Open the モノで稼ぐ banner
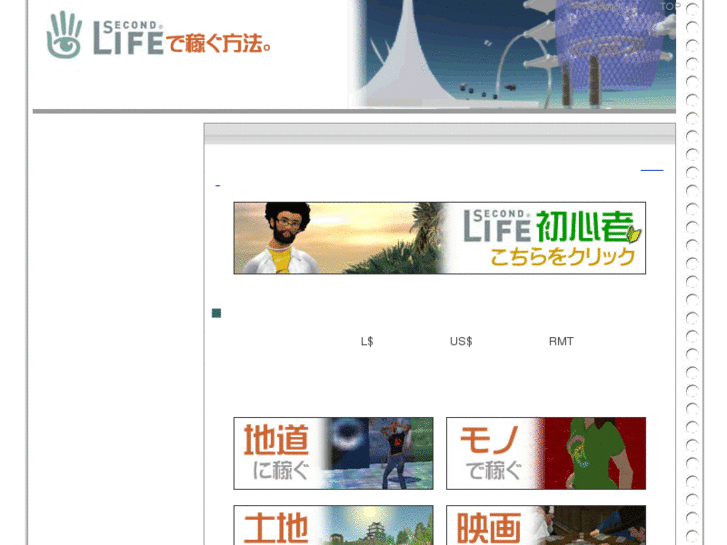This screenshot has width=727, height=545. click(x=546, y=453)
